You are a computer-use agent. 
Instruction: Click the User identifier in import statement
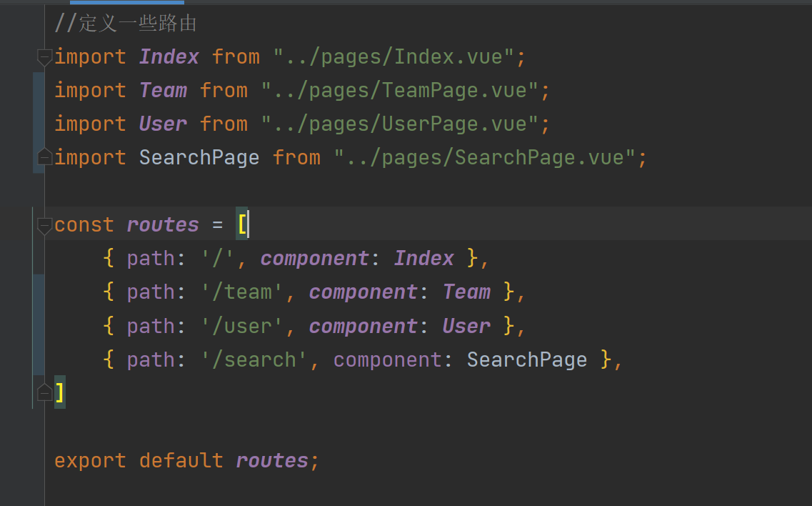pos(163,124)
